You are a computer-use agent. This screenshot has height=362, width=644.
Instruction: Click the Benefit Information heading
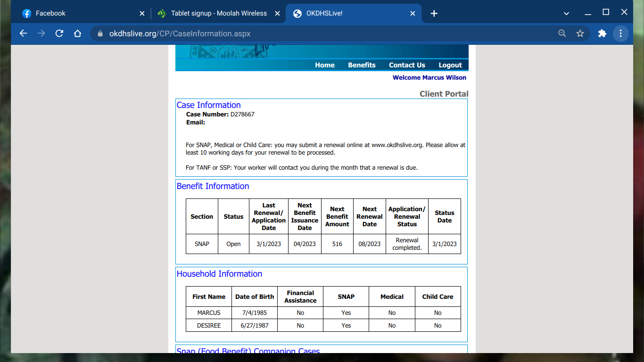[x=213, y=186]
